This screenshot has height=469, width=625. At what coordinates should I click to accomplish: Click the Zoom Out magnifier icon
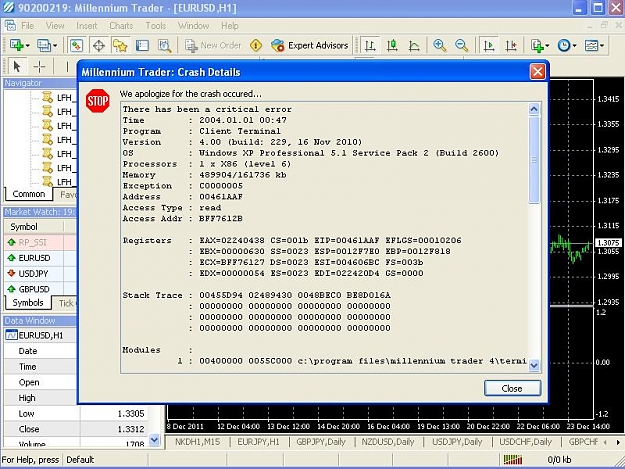point(462,45)
